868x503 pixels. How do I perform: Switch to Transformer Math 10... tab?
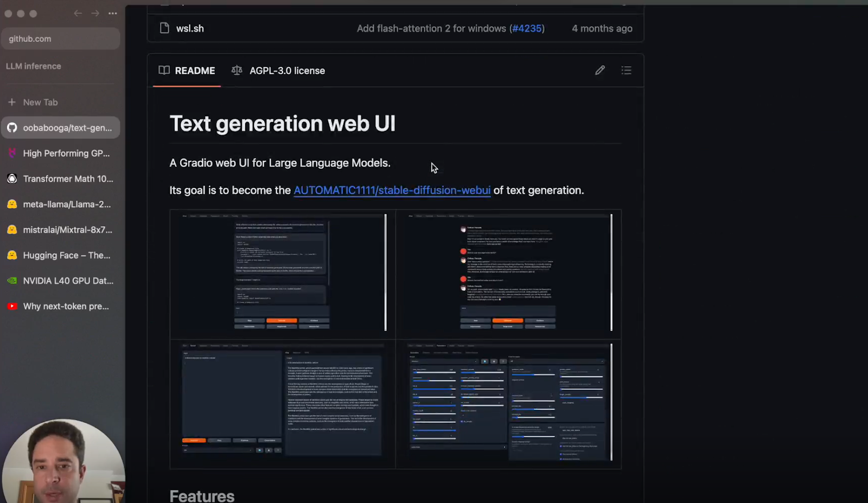tap(60, 179)
